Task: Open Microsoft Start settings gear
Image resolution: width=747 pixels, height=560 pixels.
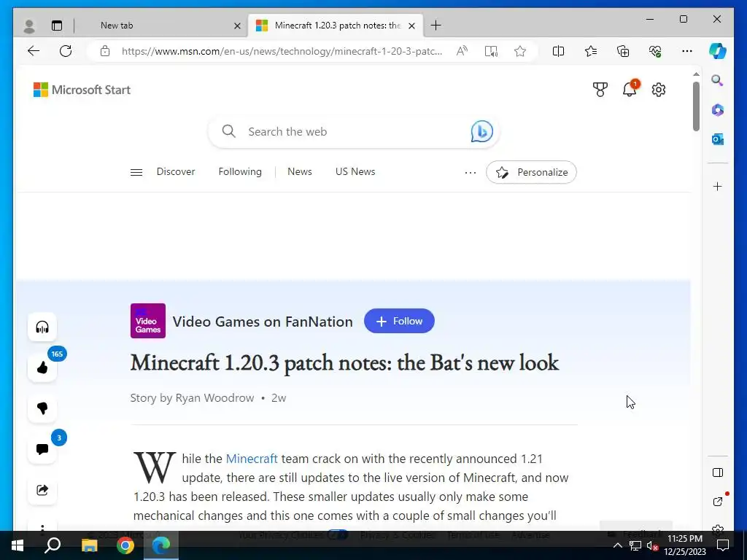Action: pyautogui.click(x=659, y=90)
